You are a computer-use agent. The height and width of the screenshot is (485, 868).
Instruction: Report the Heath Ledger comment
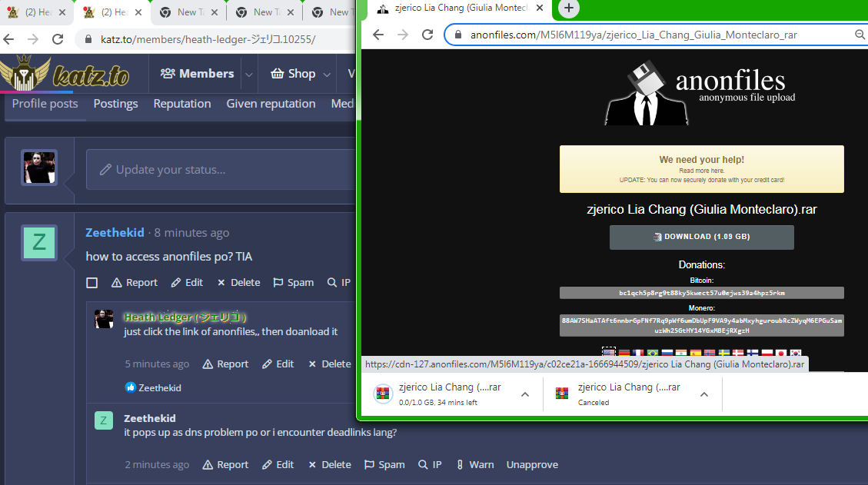[225, 364]
